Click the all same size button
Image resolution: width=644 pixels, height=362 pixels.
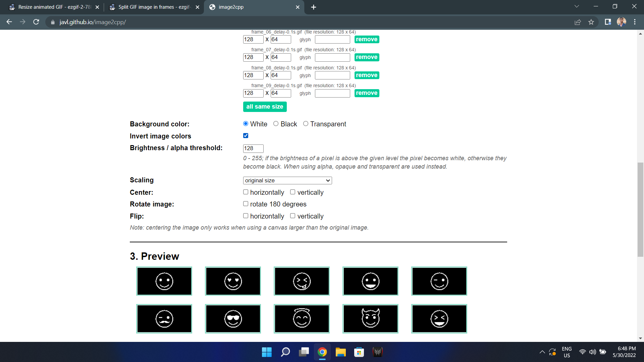pyautogui.click(x=265, y=107)
